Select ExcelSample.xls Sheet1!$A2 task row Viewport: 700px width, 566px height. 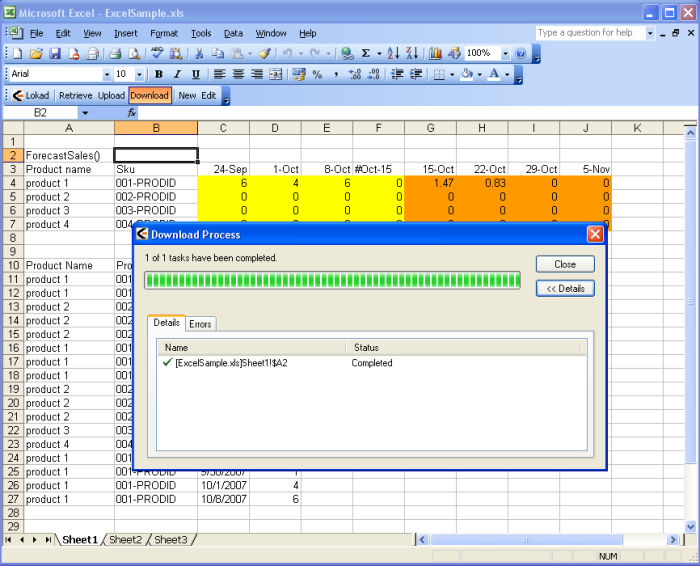point(372,363)
